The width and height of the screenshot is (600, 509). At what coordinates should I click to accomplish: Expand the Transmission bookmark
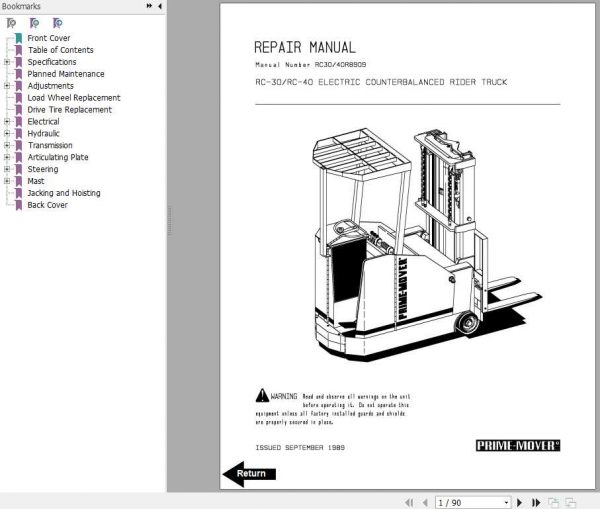click(x=7, y=145)
